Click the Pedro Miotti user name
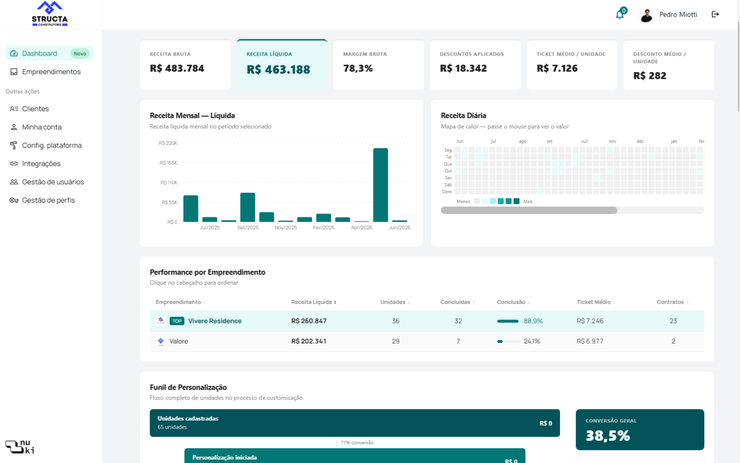The height and width of the screenshot is (463, 740). 678,15
